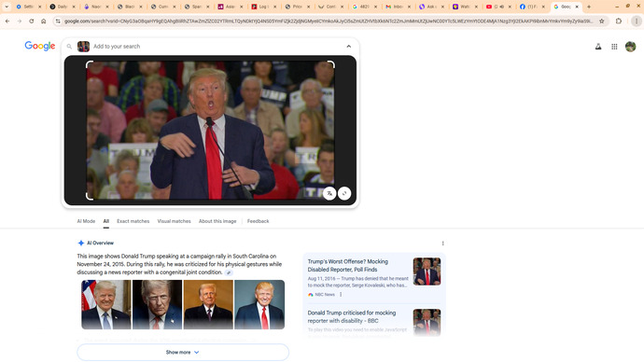Click the AI Overview sparkle label
The width and height of the screenshot is (644, 362).
(x=96, y=243)
